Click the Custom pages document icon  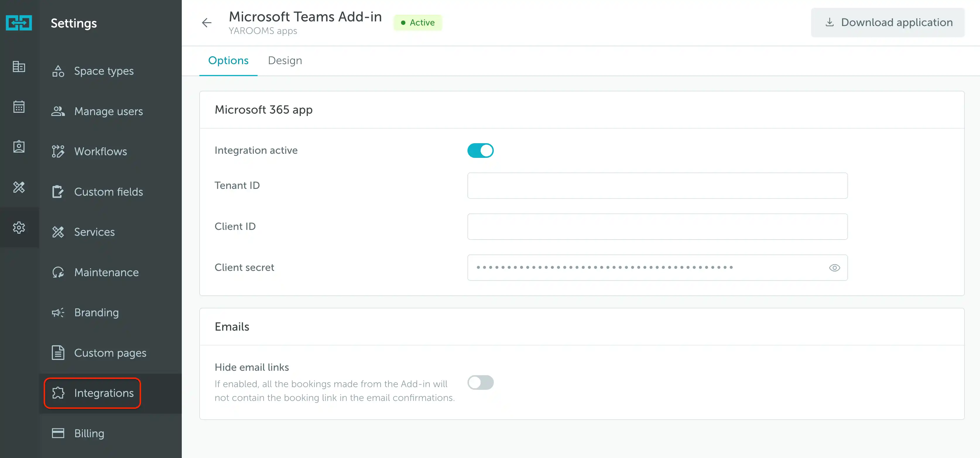(58, 353)
